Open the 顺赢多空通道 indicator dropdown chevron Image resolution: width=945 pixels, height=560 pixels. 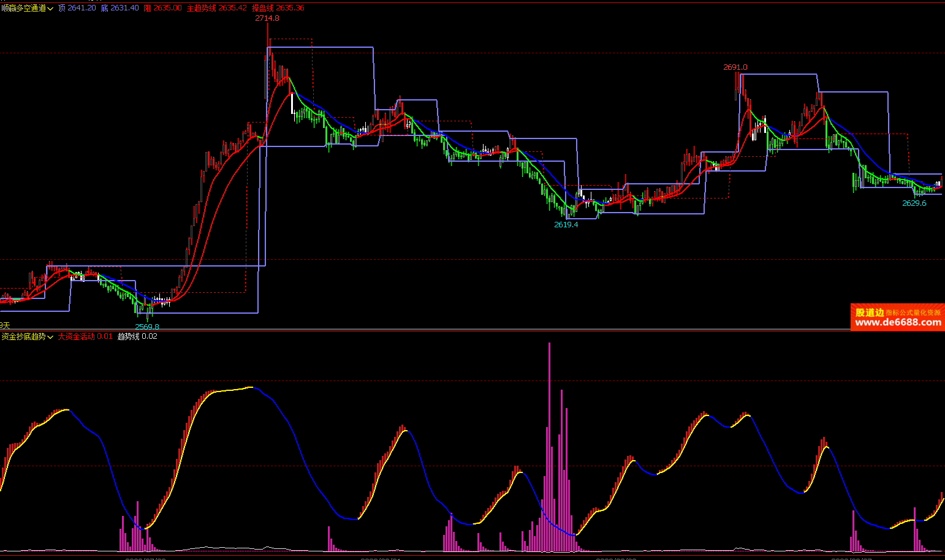coord(50,9)
